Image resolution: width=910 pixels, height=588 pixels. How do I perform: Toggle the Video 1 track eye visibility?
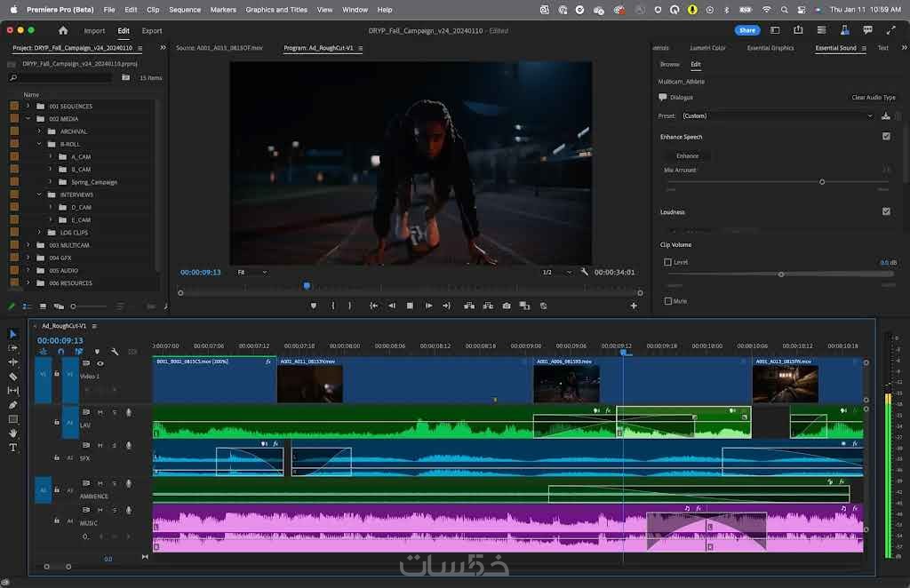pos(100,363)
